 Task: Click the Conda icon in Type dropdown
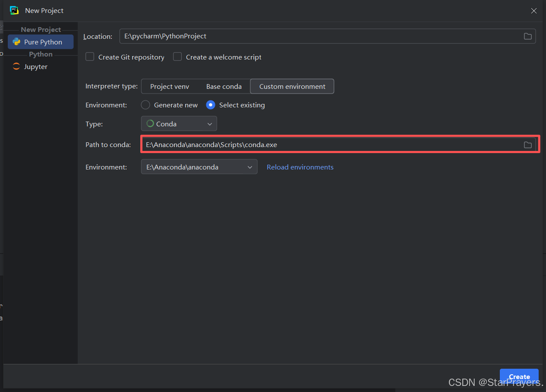(x=150, y=124)
